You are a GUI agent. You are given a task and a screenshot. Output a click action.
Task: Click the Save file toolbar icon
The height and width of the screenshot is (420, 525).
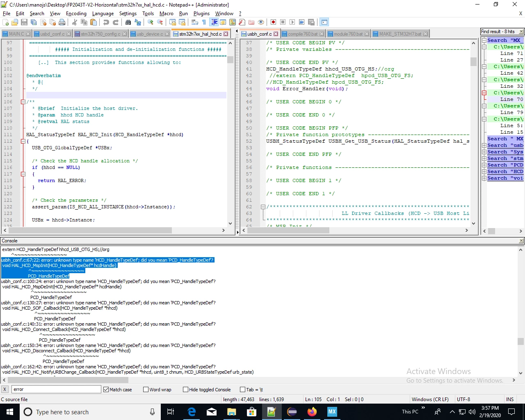24,22
